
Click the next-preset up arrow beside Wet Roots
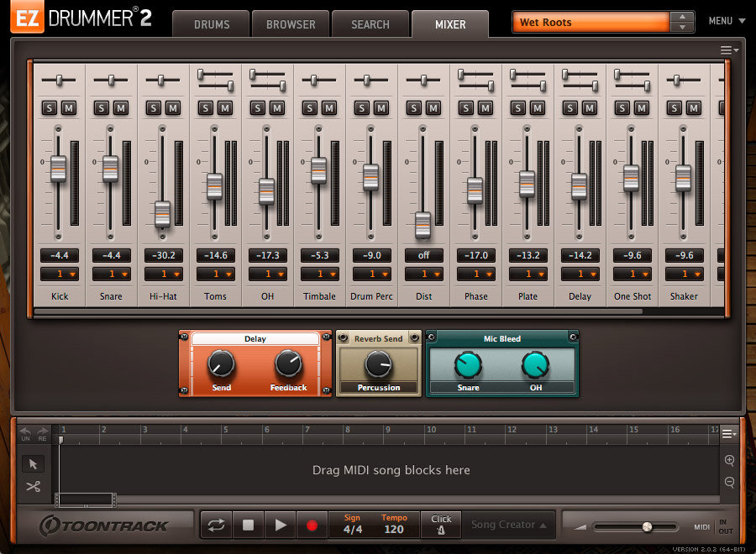click(684, 15)
